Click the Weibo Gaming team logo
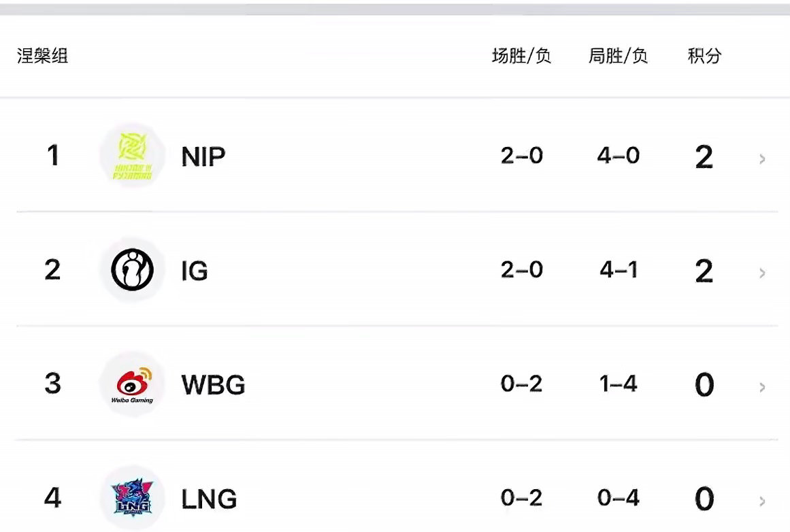Image resolution: width=790 pixels, height=532 pixels. click(x=132, y=384)
